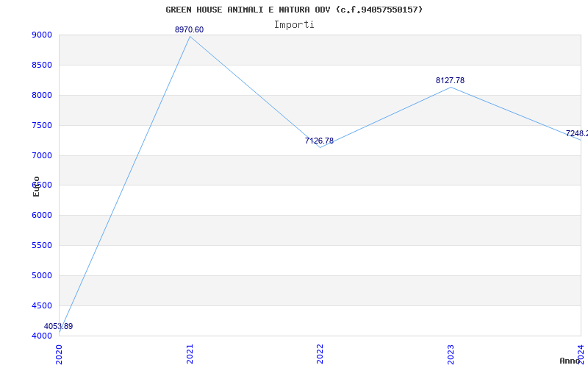Viewport: 588px width, 368px height.
Task: Click the Anno x-axis title
Action: click(570, 361)
